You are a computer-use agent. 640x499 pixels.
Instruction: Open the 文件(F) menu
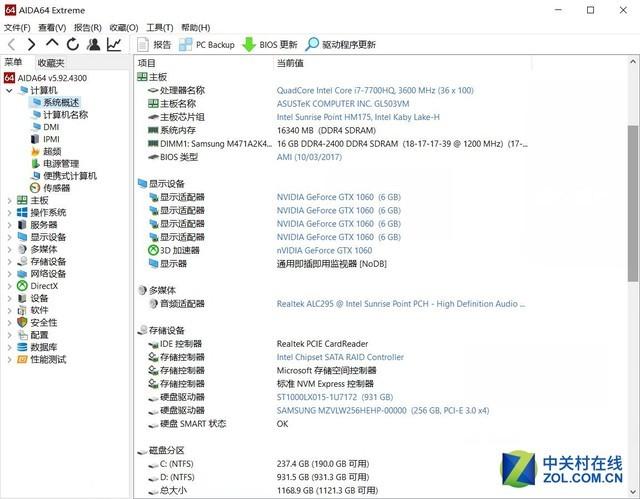point(17,28)
